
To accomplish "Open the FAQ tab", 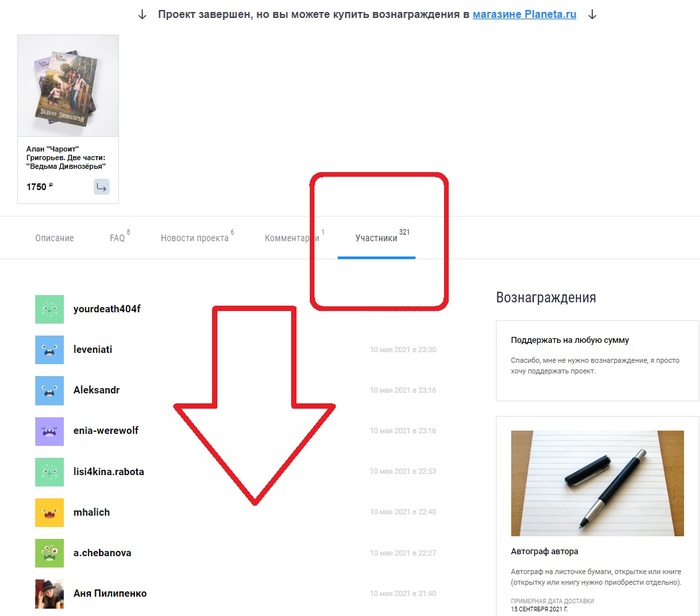I will click(117, 238).
